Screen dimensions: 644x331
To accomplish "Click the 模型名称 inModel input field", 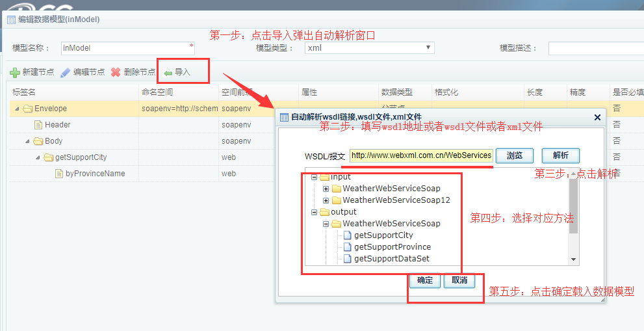I will click(x=128, y=48).
